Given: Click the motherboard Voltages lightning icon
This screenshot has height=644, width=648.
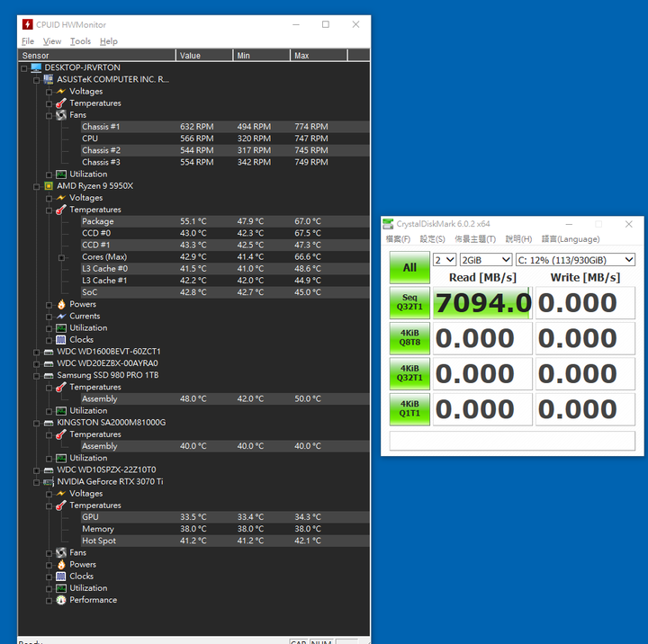Looking at the screenshot, I should pos(61,91).
